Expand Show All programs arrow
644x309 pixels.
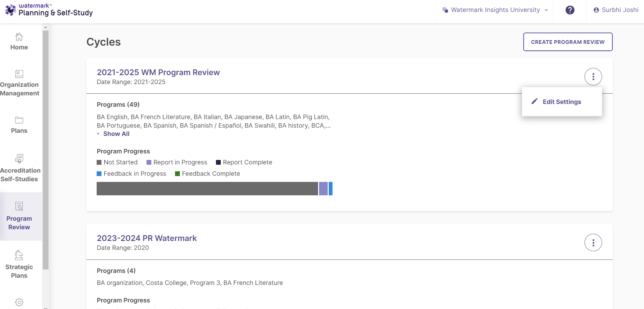click(98, 134)
